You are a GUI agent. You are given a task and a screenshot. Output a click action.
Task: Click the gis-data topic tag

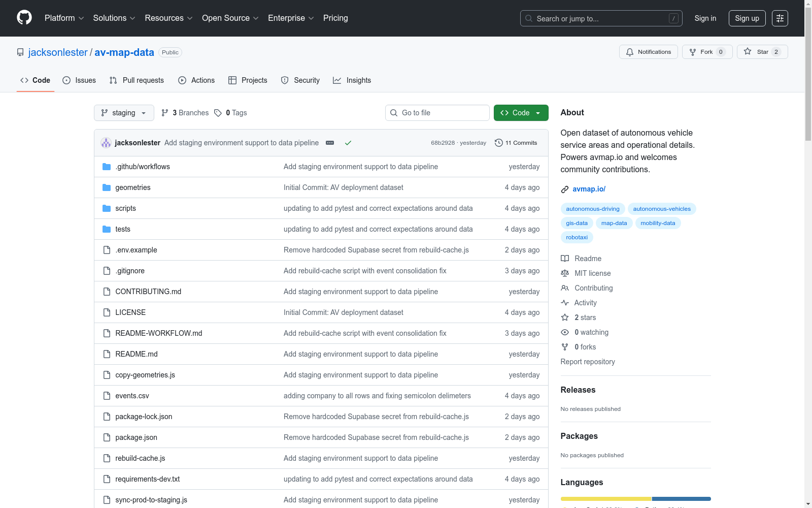click(x=577, y=223)
